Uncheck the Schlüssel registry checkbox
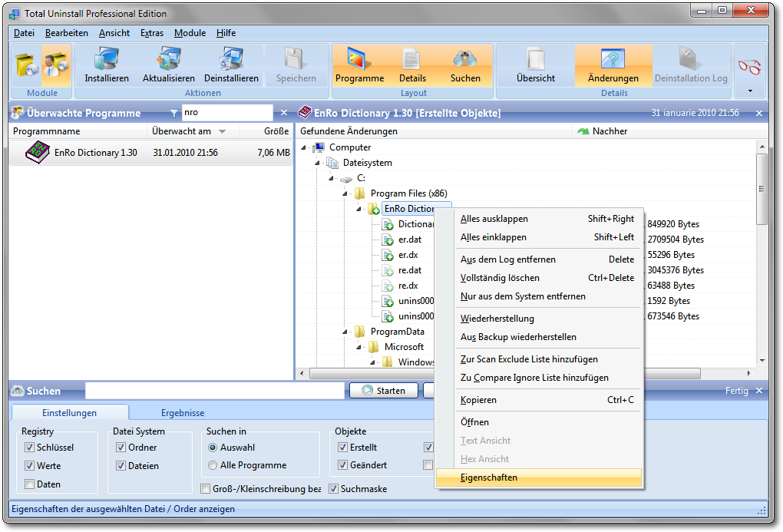This screenshot has height=532, width=783. click(30, 448)
